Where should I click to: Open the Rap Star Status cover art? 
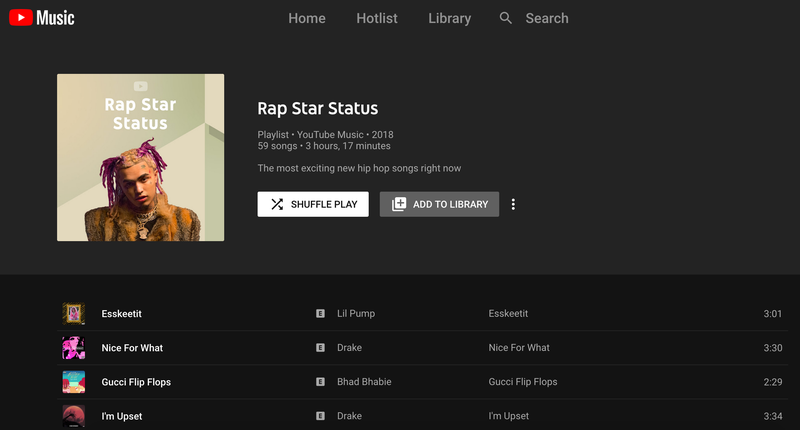140,157
